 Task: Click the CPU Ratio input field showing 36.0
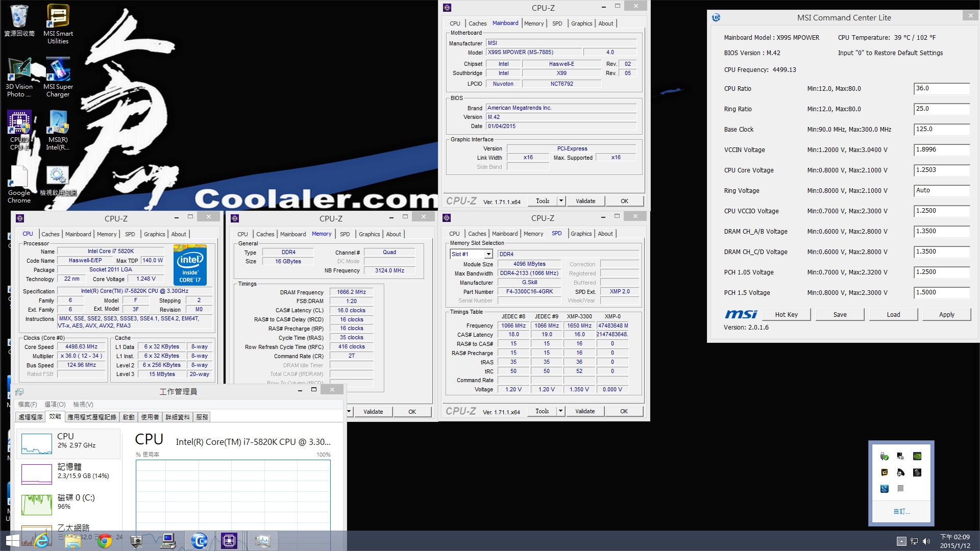tap(941, 88)
